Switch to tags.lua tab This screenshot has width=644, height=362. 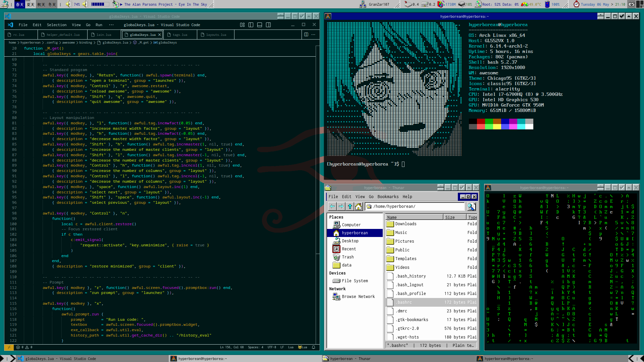tap(180, 35)
